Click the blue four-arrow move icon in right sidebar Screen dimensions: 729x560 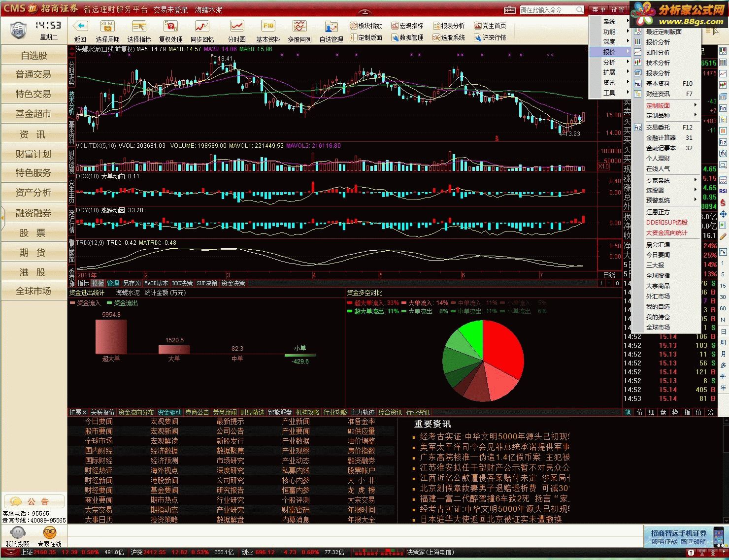click(723, 214)
